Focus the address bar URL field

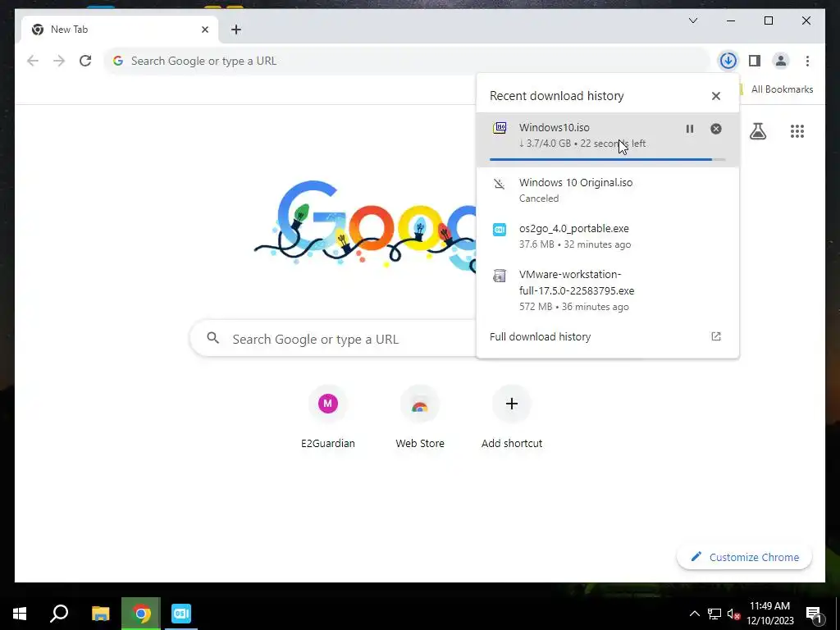pos(407,61)
